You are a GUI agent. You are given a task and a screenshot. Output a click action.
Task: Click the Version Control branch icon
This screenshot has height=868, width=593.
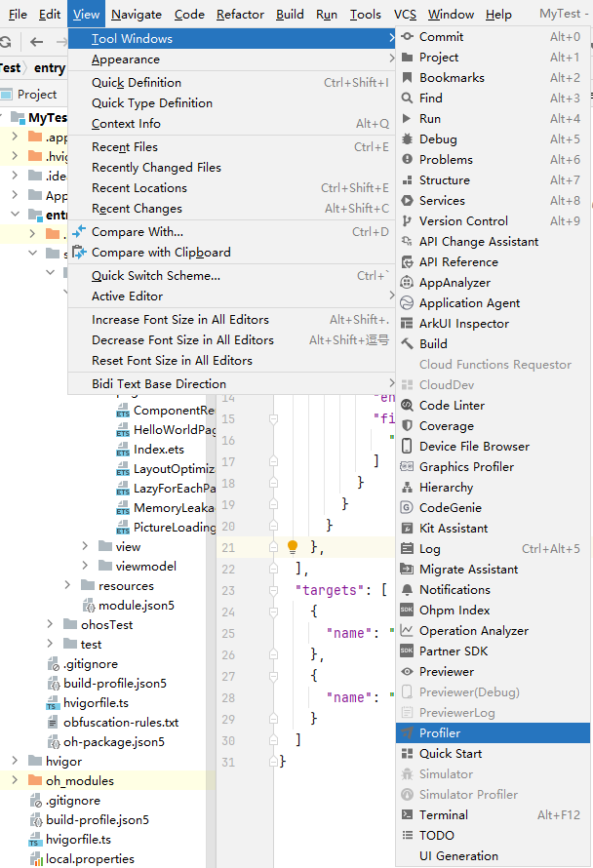tap(407, 221)
